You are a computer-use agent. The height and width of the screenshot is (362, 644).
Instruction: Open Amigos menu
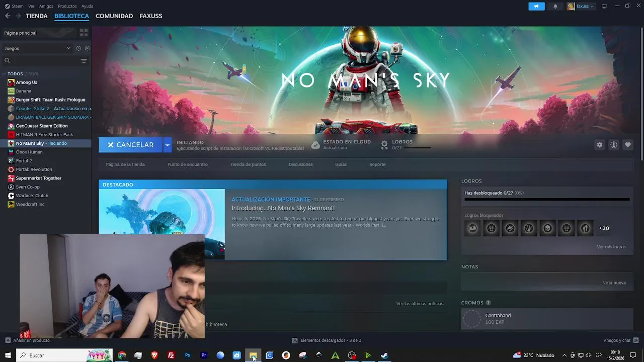click(46, 6)
